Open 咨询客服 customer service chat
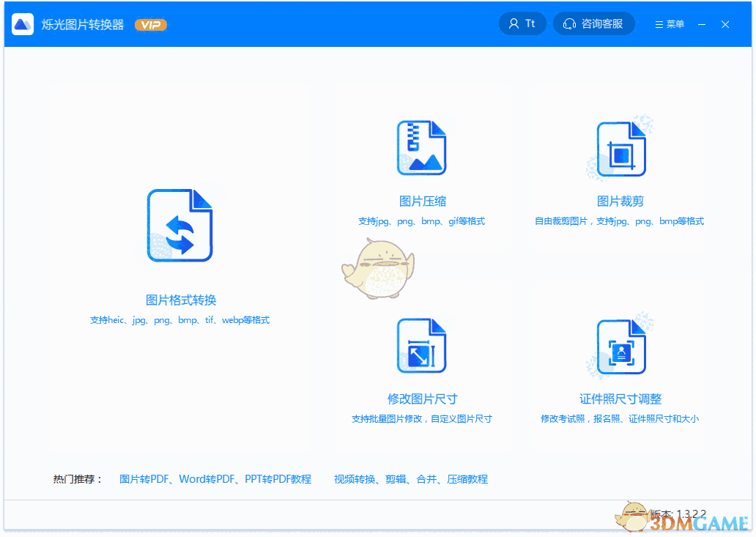 (593, 23)
